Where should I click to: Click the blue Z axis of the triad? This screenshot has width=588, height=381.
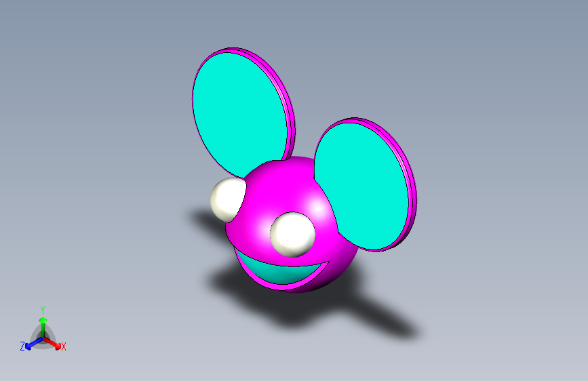pos(34,344)
